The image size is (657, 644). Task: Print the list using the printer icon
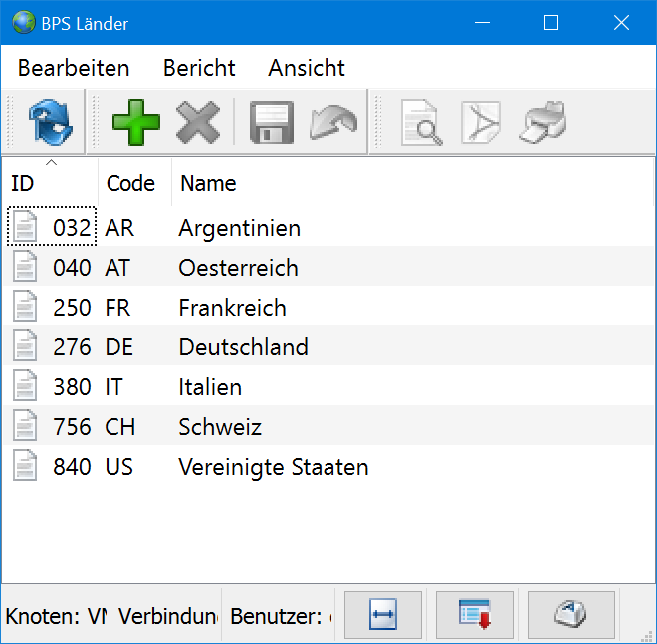point(545,123)
